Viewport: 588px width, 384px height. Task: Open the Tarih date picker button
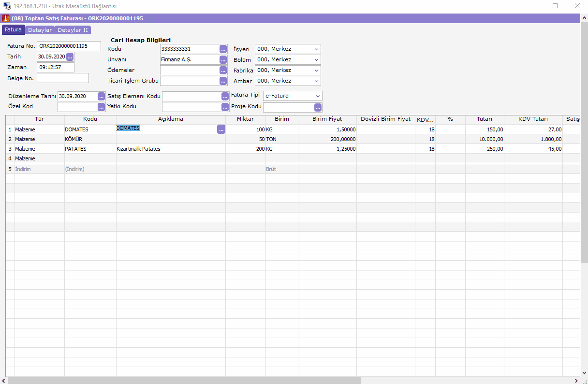pos(70,57)
